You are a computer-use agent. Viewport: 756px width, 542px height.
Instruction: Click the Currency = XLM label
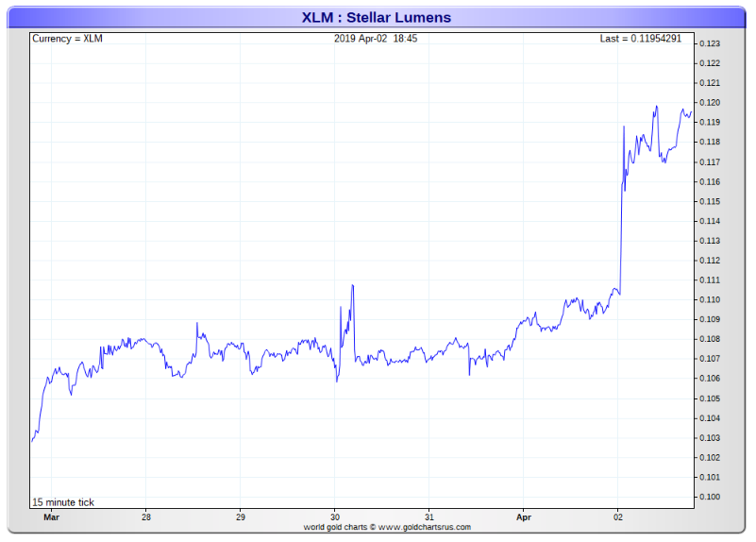coord(67,39)
